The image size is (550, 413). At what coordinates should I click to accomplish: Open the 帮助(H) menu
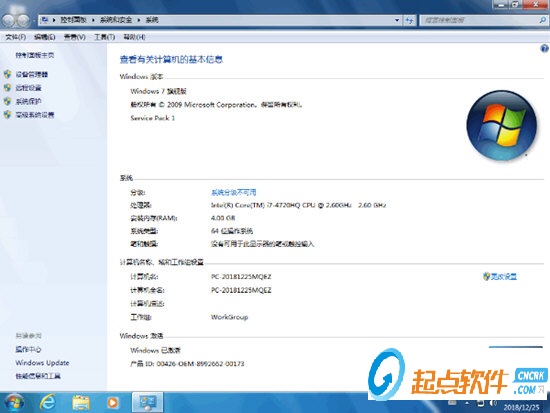click(134, 37)
